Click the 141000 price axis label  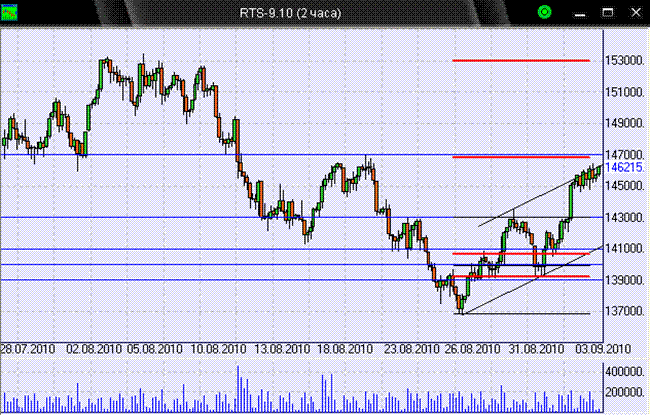(624, 249)
